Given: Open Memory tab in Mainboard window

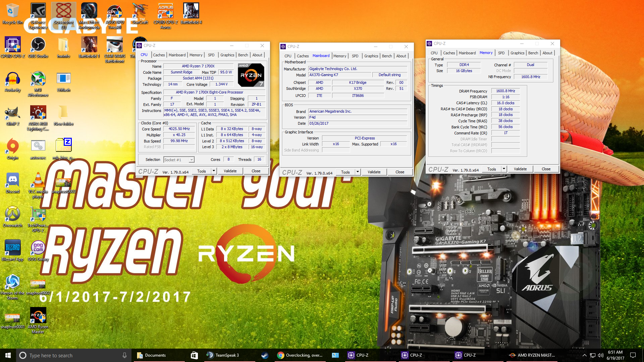Looking at the screenshot, I should tap(339, 56).
